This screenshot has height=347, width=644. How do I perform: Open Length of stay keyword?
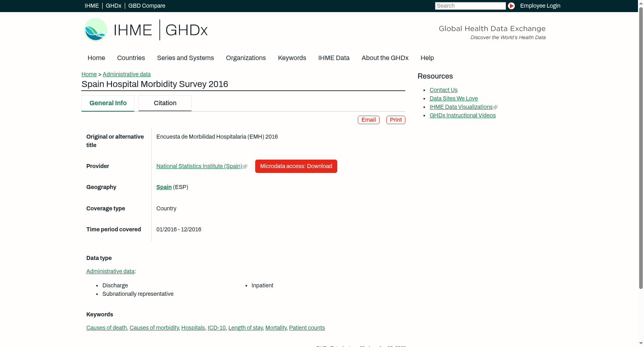tap(246, 328)
